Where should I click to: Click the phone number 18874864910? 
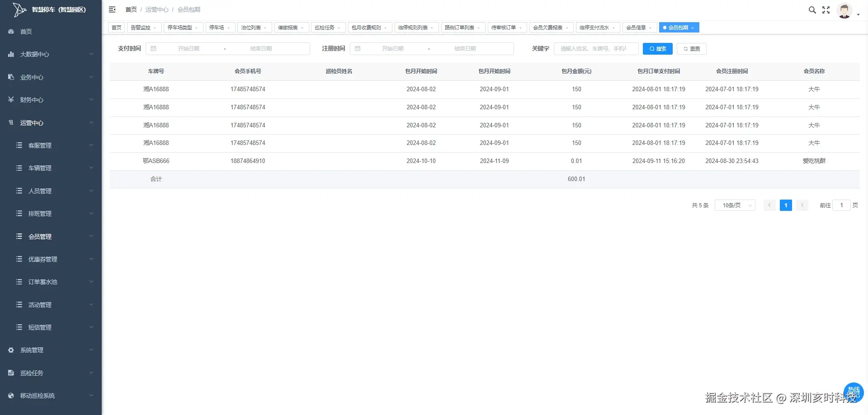click(x=248, y=161)
